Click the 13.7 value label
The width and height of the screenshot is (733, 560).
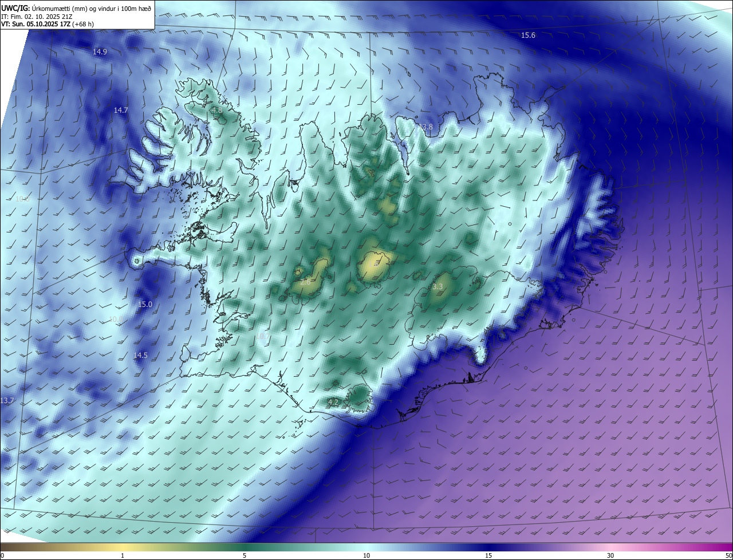point(7,400)
